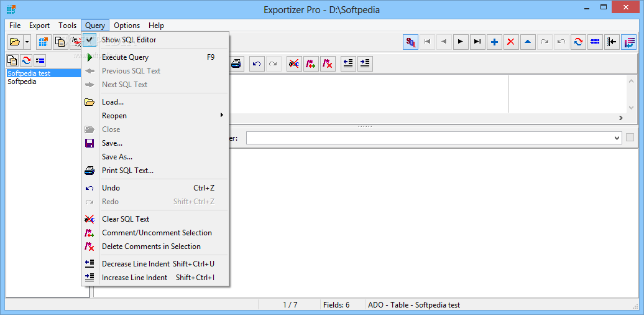Select Comment/Uncomment Selection menu entry
The width and height of the screenshot is (644, 315).
pyautogui.click(x=155, y=233)
